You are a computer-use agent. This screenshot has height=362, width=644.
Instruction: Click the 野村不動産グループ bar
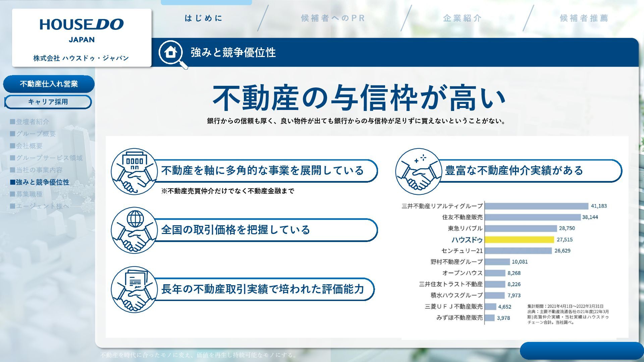point(497,262)
